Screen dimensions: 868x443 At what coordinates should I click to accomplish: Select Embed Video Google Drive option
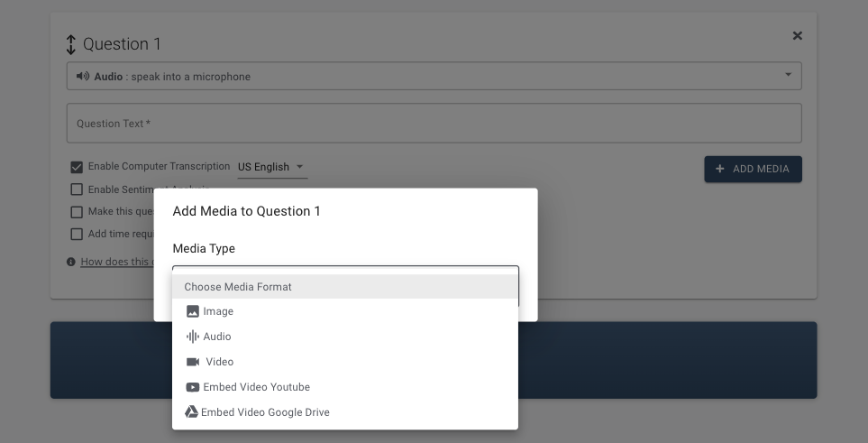[x=265, y=412]
